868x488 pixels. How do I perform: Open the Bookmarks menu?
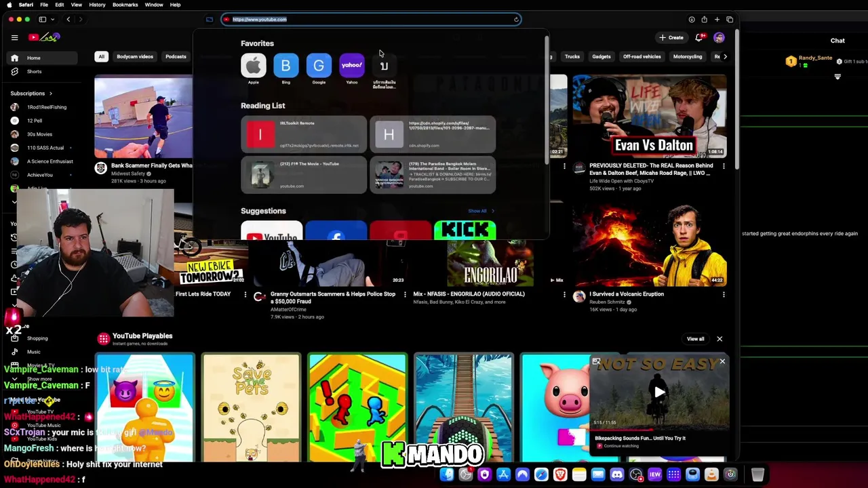tap(125, 5)
